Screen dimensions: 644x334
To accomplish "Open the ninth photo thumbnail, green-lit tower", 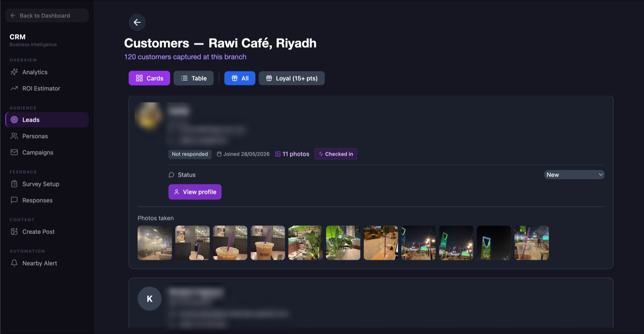I will click(x=456, y=243).
